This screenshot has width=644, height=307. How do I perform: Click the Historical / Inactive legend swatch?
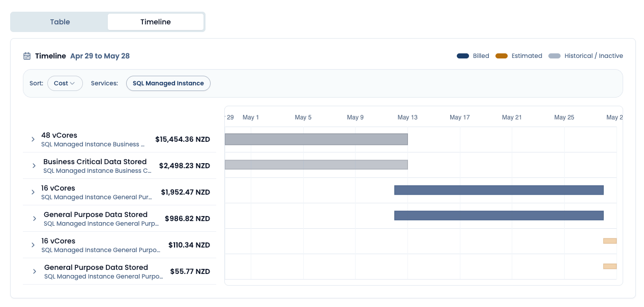(x=554, y=56)
